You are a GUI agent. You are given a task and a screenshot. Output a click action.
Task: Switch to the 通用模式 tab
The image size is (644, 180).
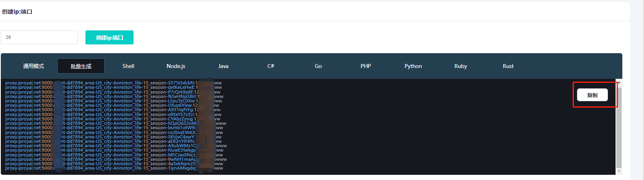coord(33,66)
